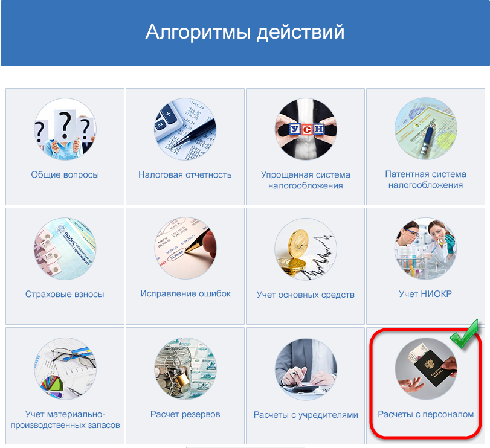Open the glasses and charts icon

click(x=65, y=368)
